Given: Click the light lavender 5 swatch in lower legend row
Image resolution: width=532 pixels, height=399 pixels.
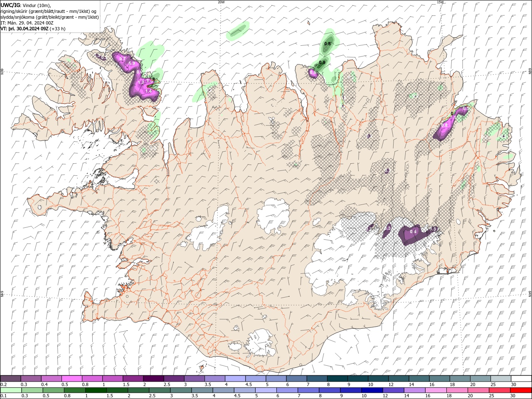Looking at the screenshot, I should (x=266, y=390).
